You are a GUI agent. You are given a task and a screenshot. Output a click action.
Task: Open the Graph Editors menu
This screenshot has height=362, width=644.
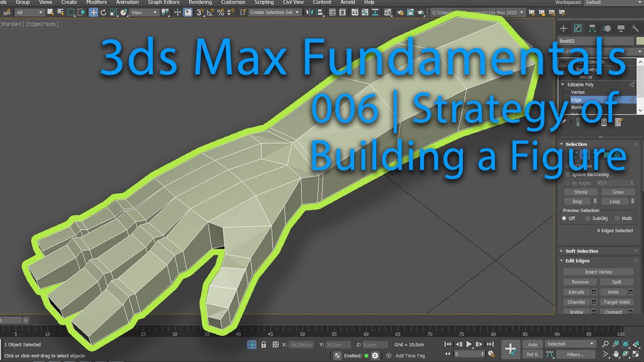coord(164,3)
